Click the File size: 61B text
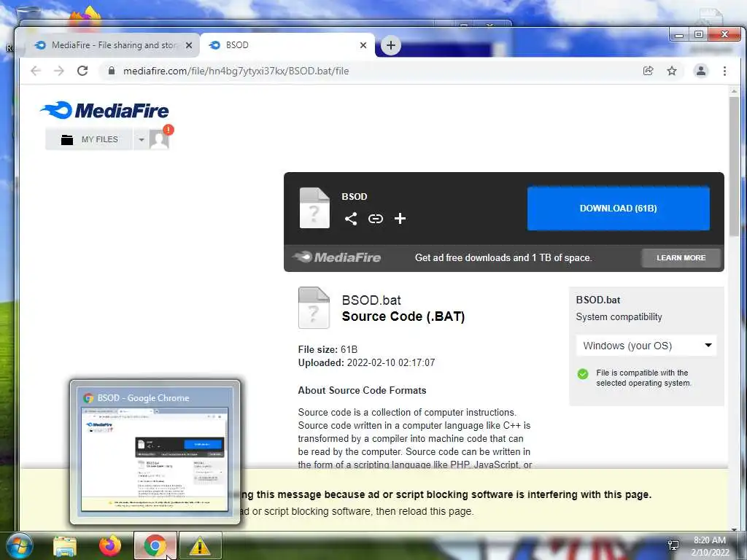 click(x=328, y=349)
